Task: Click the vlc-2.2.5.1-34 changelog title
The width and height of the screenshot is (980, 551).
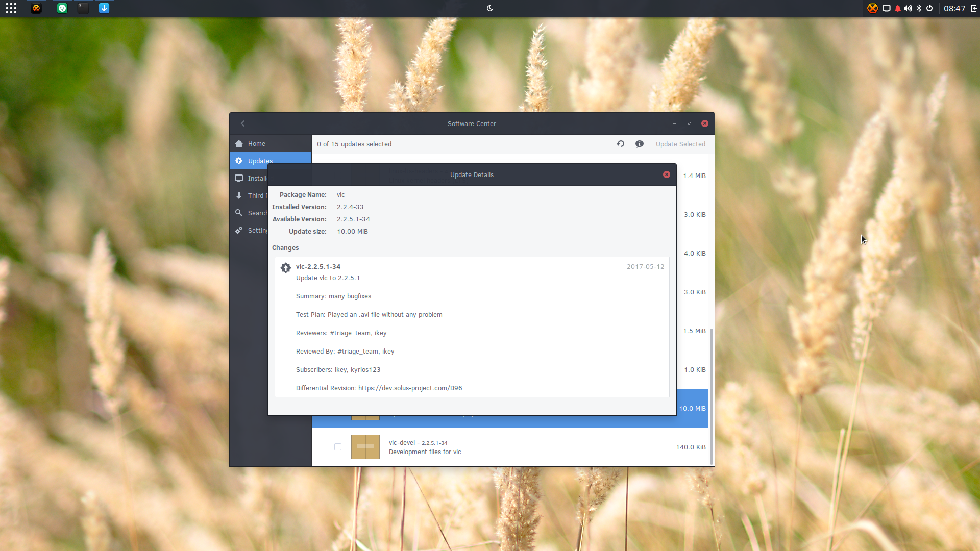Action: coord(318,266)
